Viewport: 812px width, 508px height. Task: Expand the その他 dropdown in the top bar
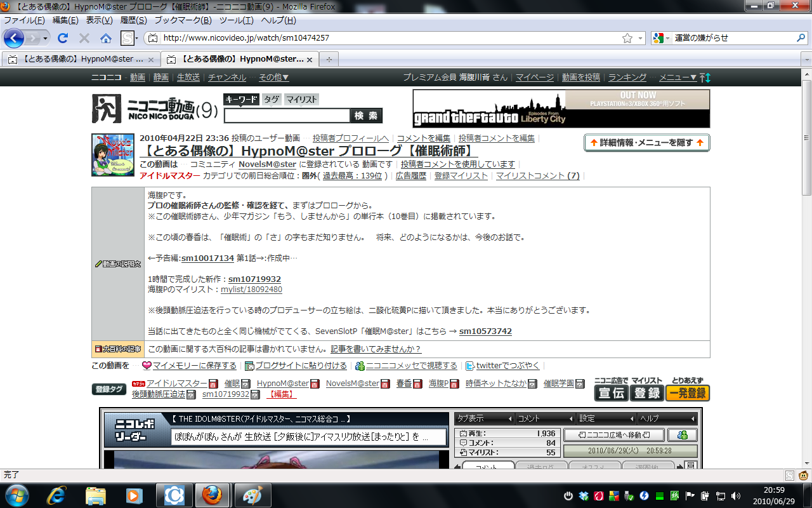coord(273,77)
